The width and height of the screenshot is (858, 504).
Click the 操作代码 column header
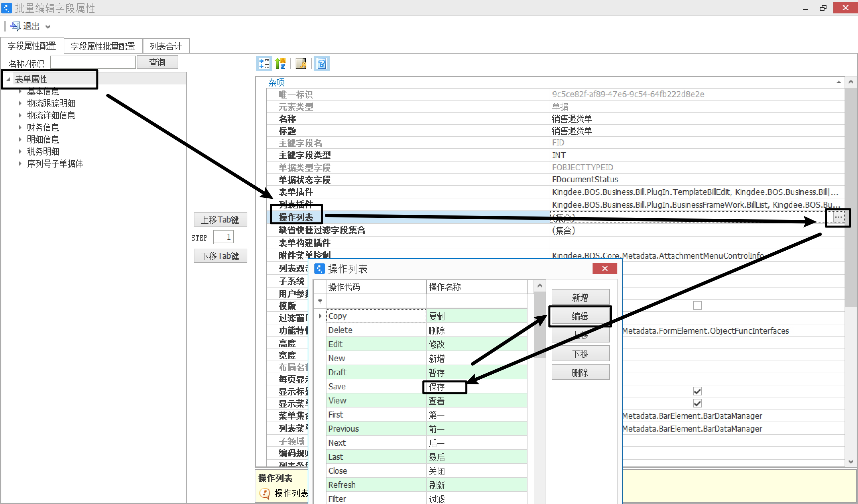tap(376, 287)
